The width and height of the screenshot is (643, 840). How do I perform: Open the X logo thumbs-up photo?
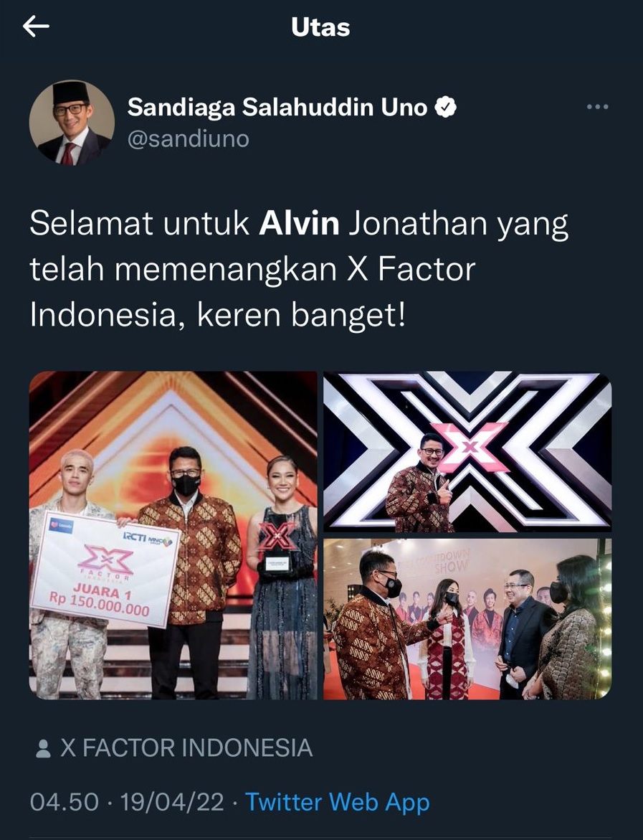pos(467,452)
